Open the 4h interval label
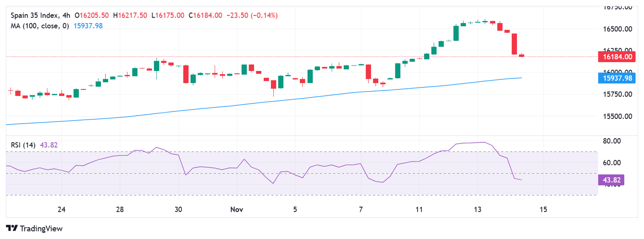644x239 pixels. coord(66,15)
